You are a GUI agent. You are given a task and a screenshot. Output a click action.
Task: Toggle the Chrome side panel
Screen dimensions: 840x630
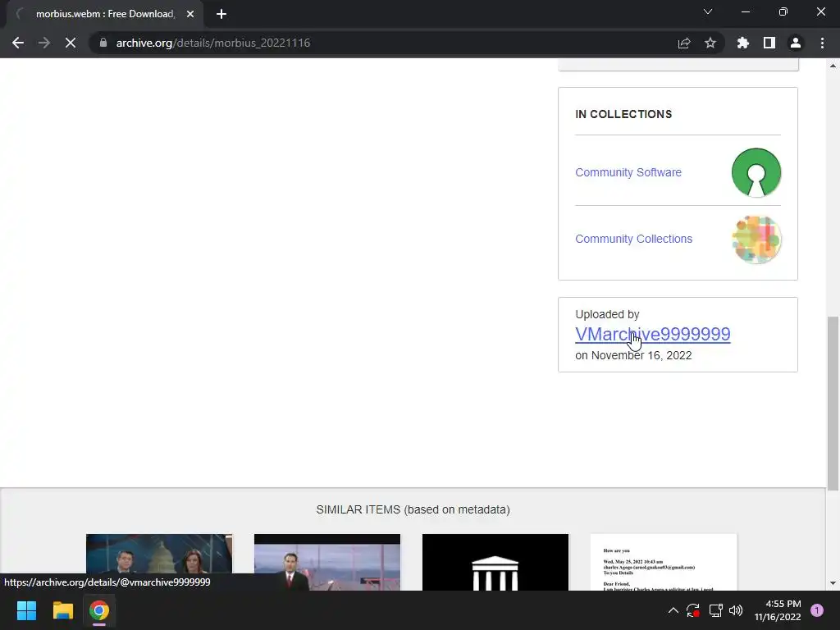769,43
